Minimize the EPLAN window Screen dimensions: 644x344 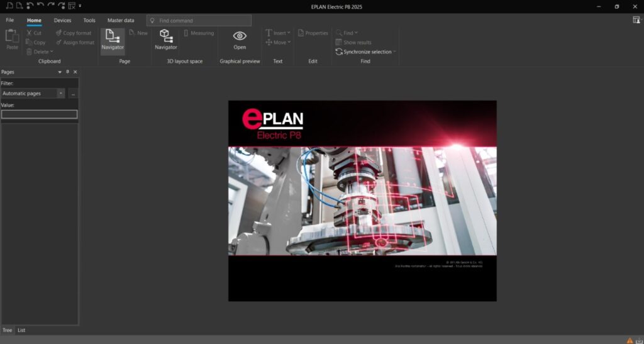[x=599, y=6]
